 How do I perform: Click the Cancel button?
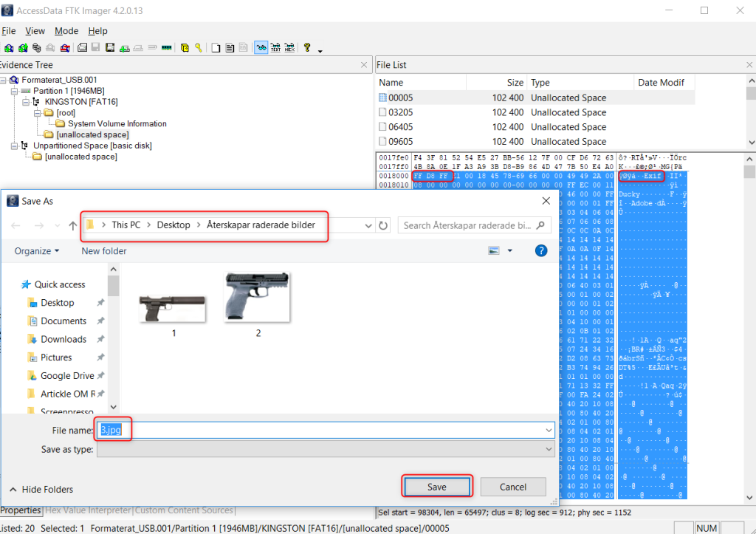(x=512, y=487)
